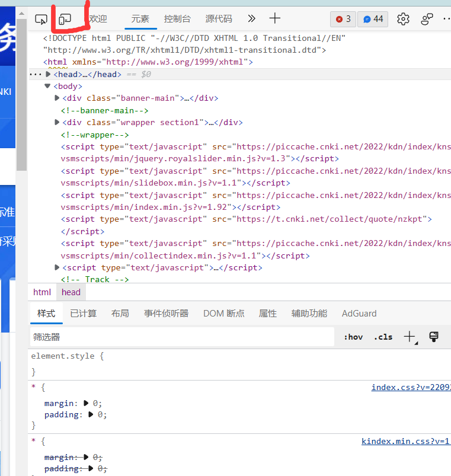The width and height of the screenshot is (451, 476).
Task: Toggle :hov element state panel
Action: [353, 337]
